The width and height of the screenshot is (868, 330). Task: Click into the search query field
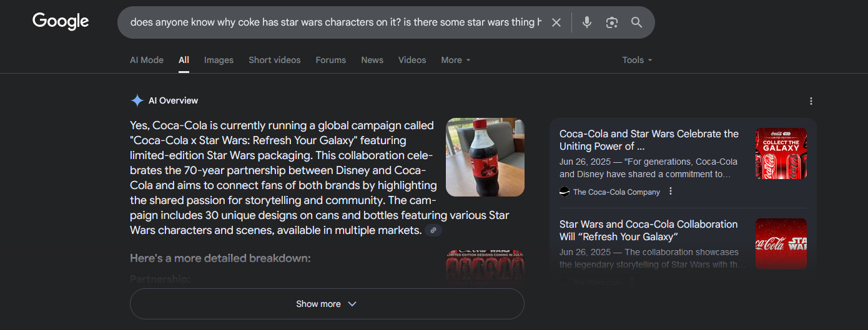pyautogui.click(x=335, y=22)
